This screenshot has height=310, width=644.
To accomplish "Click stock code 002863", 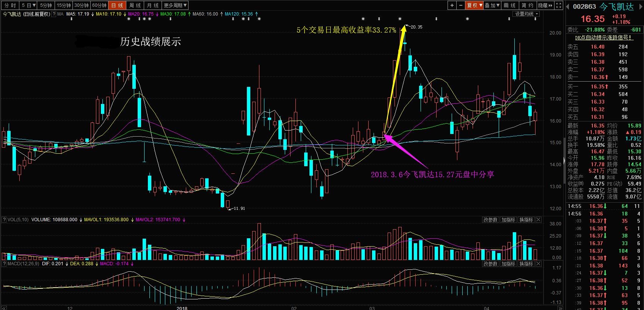I will 584,6.
